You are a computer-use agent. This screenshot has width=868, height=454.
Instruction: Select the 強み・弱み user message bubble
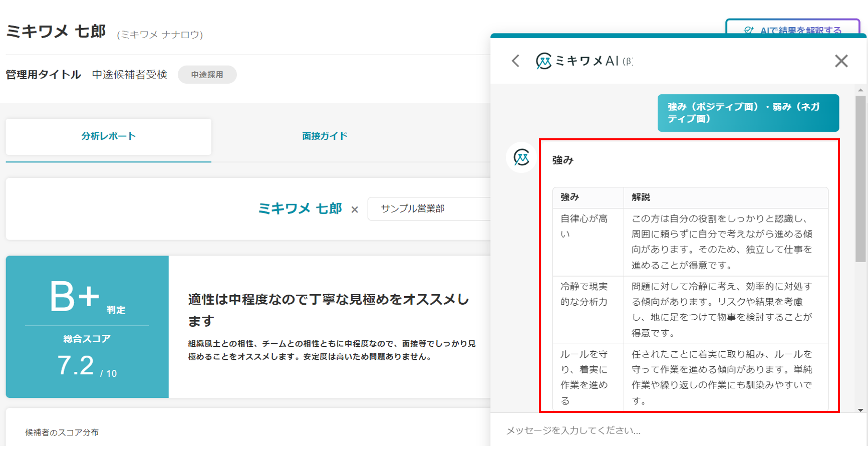(x=748, y=113)
